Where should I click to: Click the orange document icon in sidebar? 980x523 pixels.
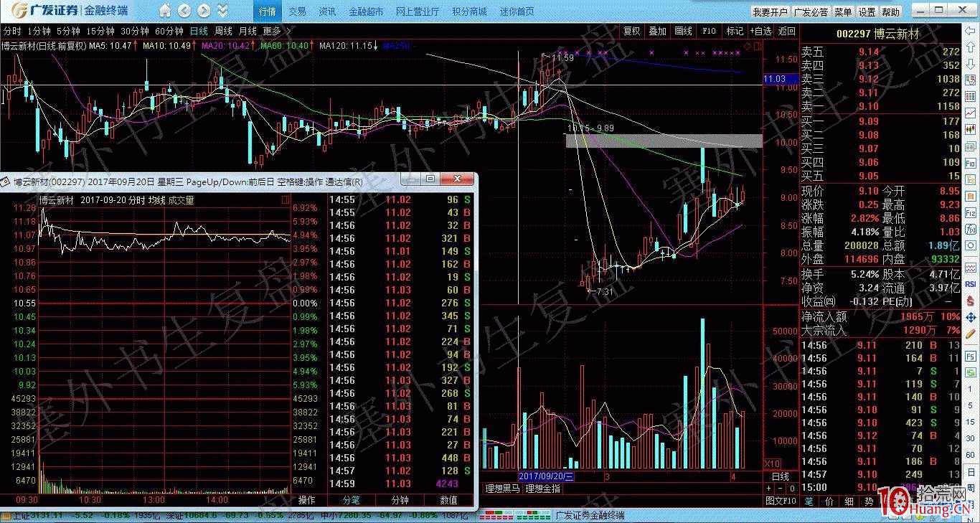click(x=970, y=196)
